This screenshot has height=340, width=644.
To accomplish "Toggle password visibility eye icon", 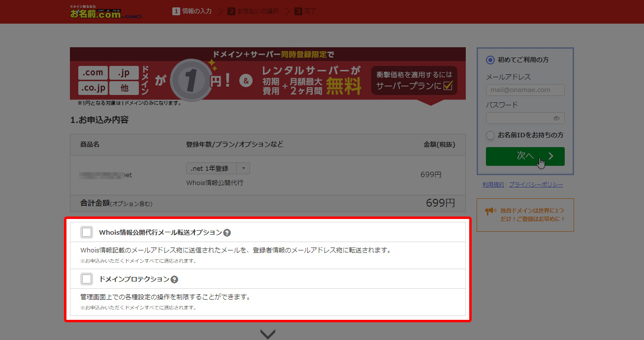I will coord(556,118).
